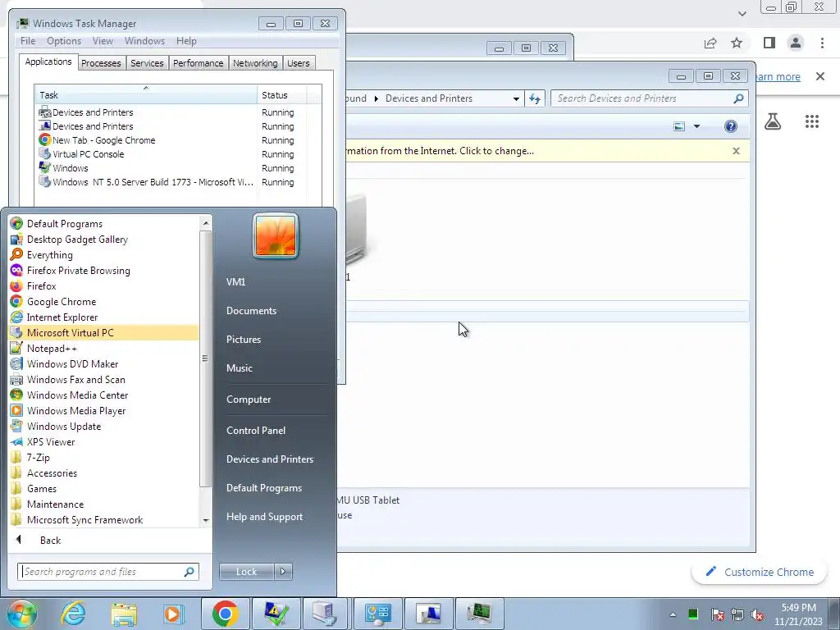Screen dimensions: 840x630
Task: Launch Firefox Private Browsing
Action: [x=78, y=271]
